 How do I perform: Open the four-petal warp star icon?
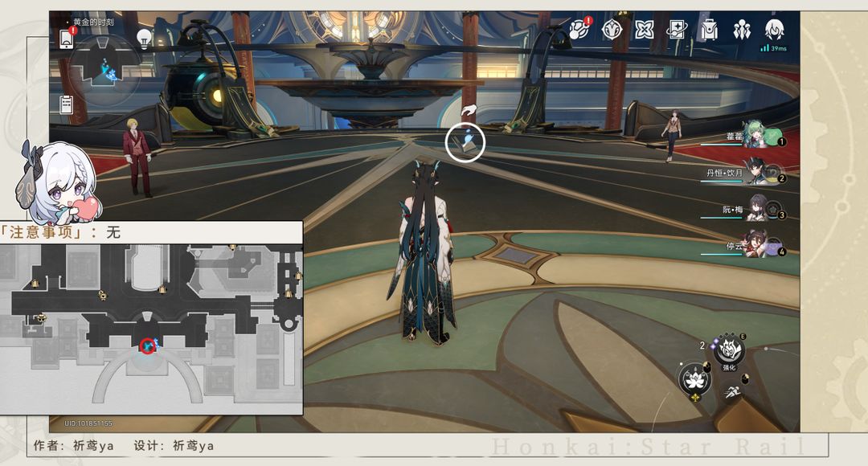[x=644, y=30]
